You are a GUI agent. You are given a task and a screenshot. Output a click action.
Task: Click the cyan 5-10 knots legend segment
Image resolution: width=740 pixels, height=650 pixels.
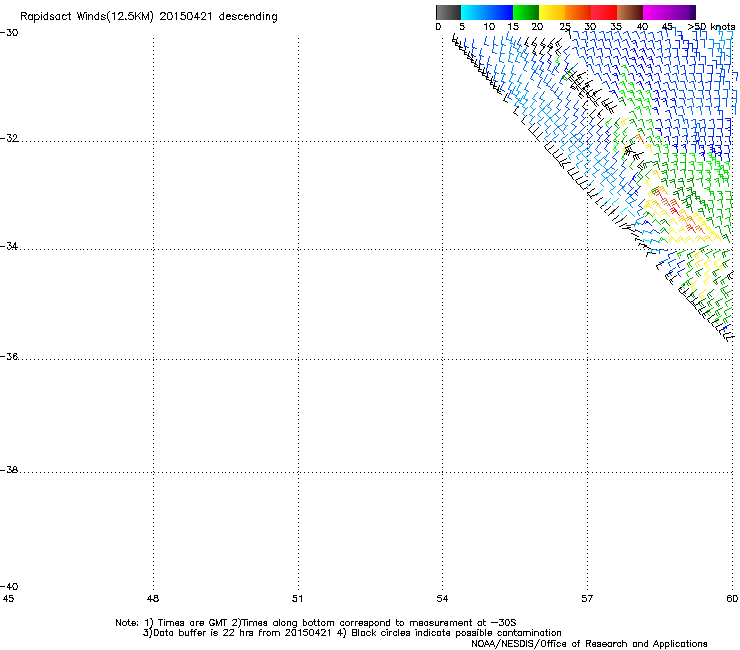(x=473, y=12)
